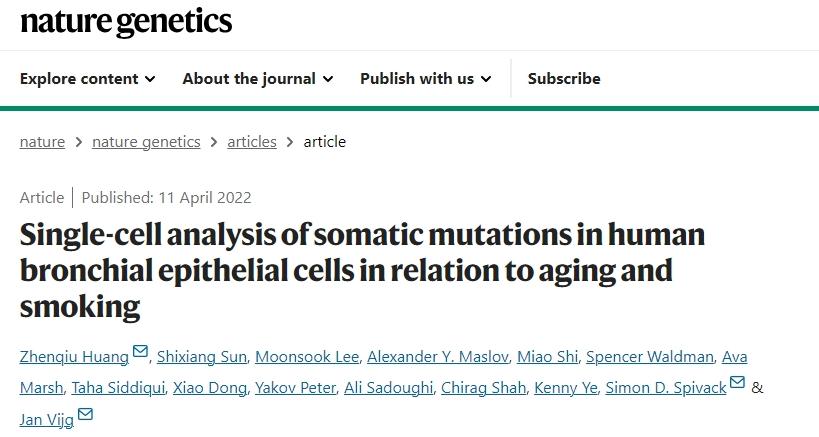819x437 pixels.
Task: Click the nature genetics logo
Action: [x=126, y=22]
